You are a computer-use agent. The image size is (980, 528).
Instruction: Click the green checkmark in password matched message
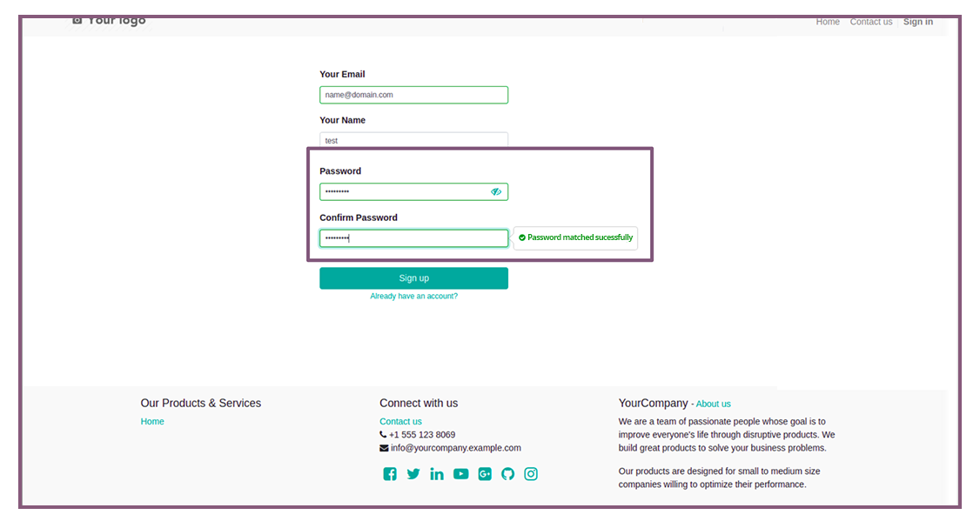point(522,237)
